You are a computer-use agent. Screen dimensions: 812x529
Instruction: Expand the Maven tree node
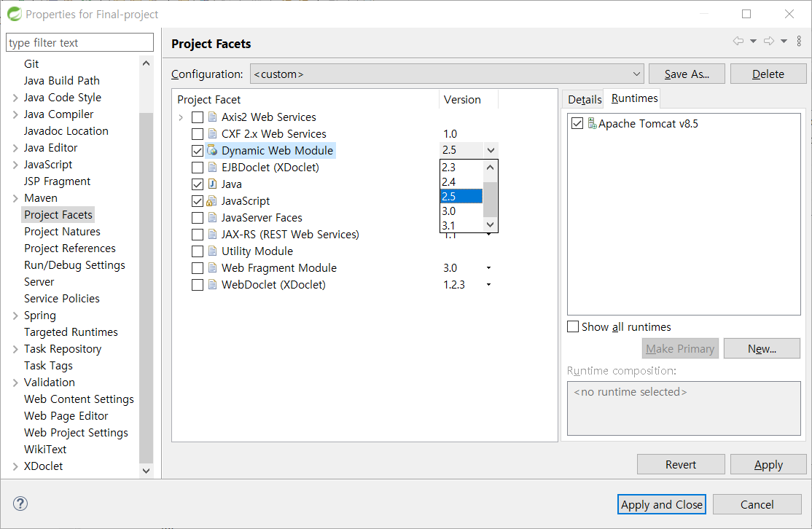click(x=15, y=197)
